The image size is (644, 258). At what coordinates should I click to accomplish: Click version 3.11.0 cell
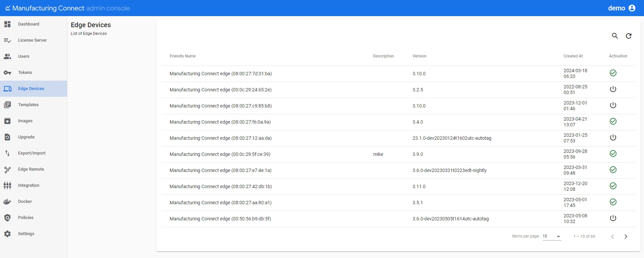point(419,187)
